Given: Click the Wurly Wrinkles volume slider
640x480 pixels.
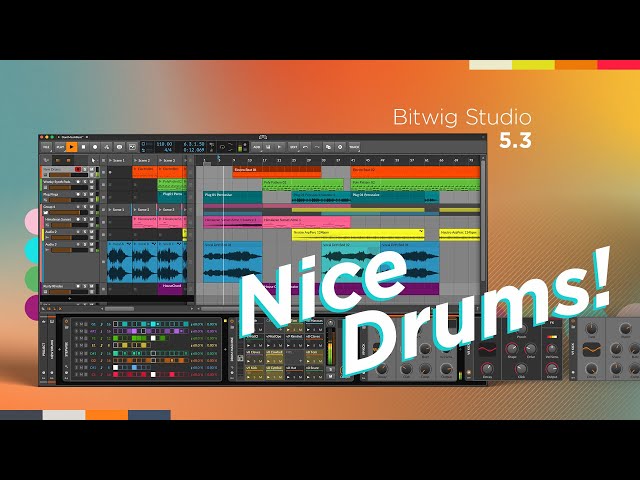Looking at the screenshot, I should (x=68, y=292).
